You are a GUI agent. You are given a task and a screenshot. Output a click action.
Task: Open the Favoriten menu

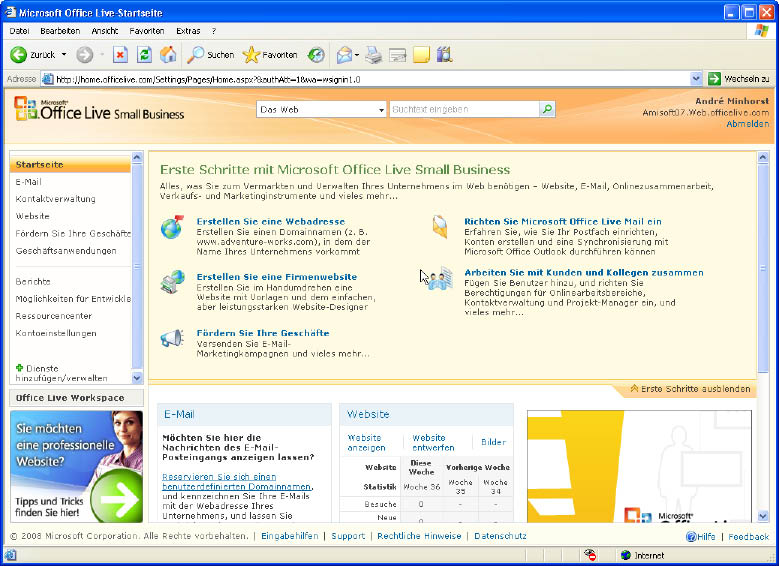147,31
